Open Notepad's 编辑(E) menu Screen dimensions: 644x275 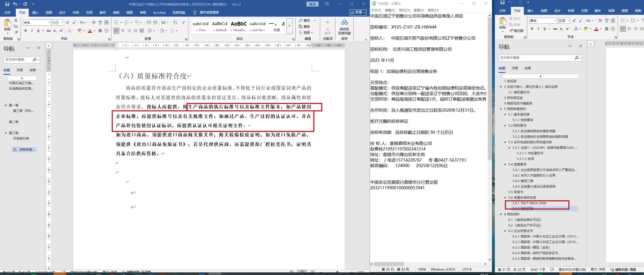390,10
